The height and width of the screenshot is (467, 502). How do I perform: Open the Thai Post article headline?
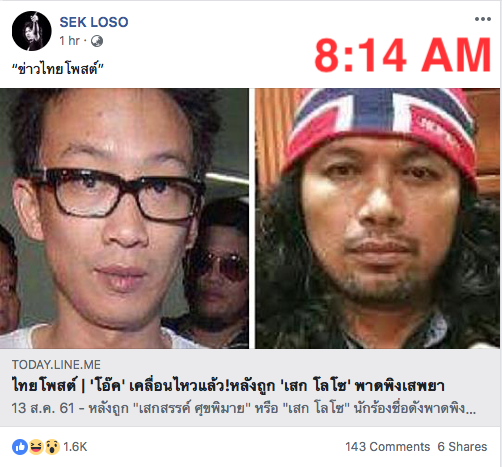pos(228,386)
